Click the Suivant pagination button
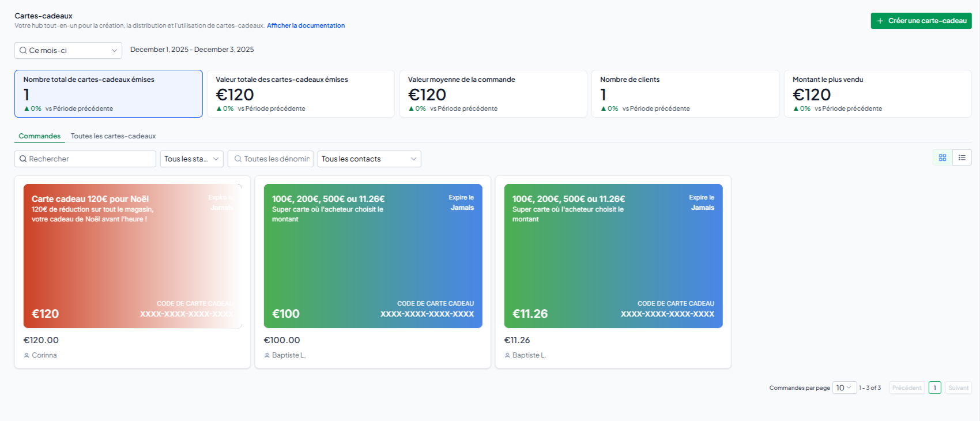Screen dimensions: 980x421 pyautogui.click(x=959, y=388)
